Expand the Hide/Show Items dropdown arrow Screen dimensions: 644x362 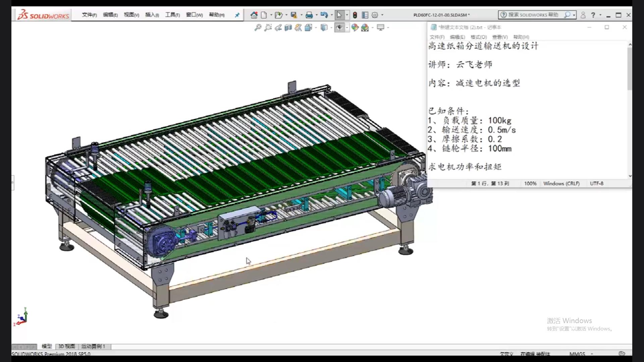347,27
